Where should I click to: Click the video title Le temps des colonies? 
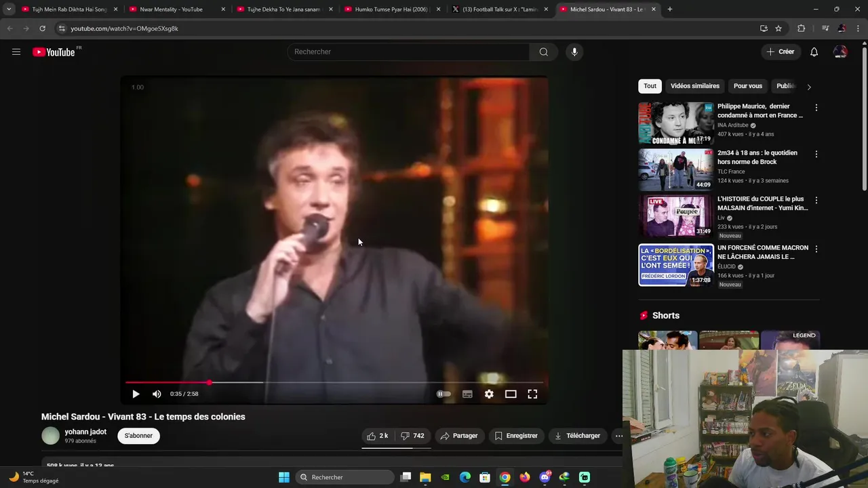[x=143, y=417]
